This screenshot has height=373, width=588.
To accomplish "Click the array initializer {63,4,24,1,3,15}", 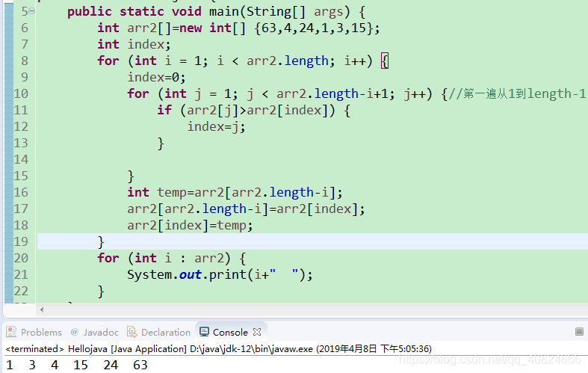I will point(314,28).
